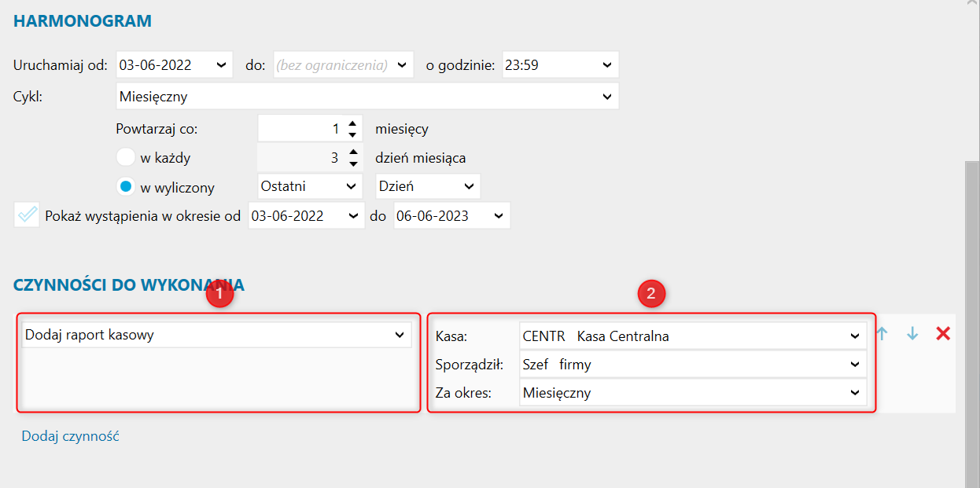Click the 'Dodaj czynność' link
Viewport: 980px width, 488px height.
click(x=70, y=436)
